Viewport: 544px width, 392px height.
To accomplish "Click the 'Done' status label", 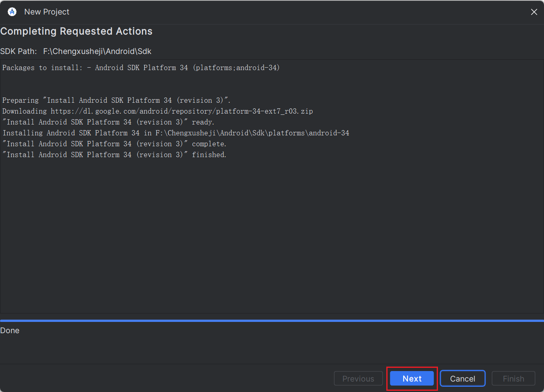I will pos(10,330).
